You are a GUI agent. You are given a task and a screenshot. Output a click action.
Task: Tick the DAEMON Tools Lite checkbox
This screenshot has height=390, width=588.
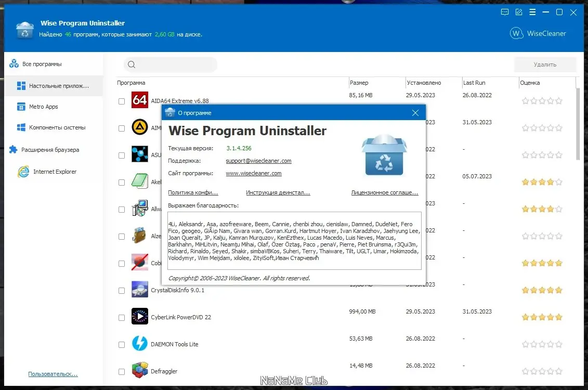[x=122, y=345]
